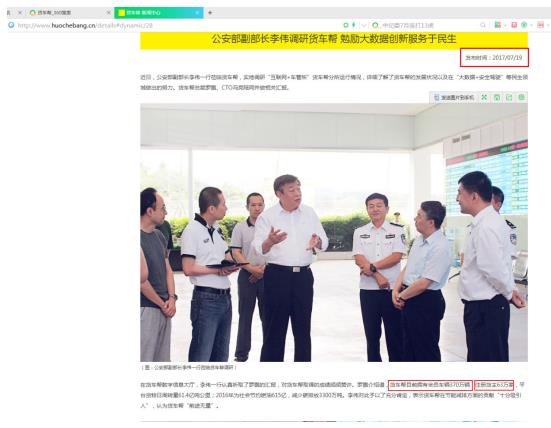Click the last green icon on image toolbar
The height and width of the screenshot is (428, 551).
pos(521,97)
